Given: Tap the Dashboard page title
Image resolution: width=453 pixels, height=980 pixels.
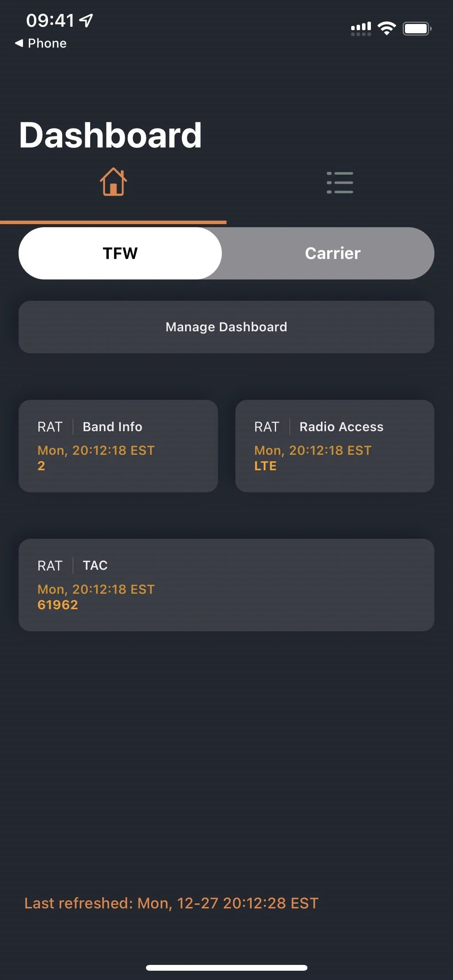Looking at the screenshot, I should 110,135.
